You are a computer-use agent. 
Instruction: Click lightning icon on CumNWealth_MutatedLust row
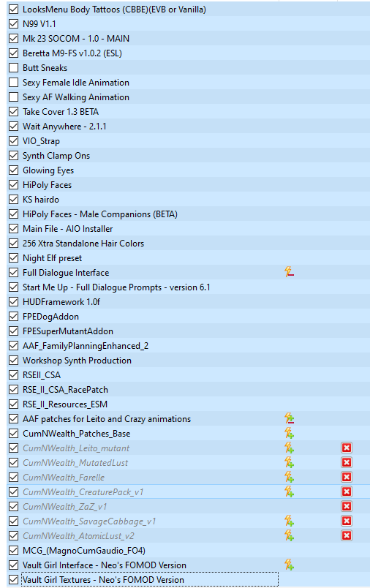pos(289,462)
